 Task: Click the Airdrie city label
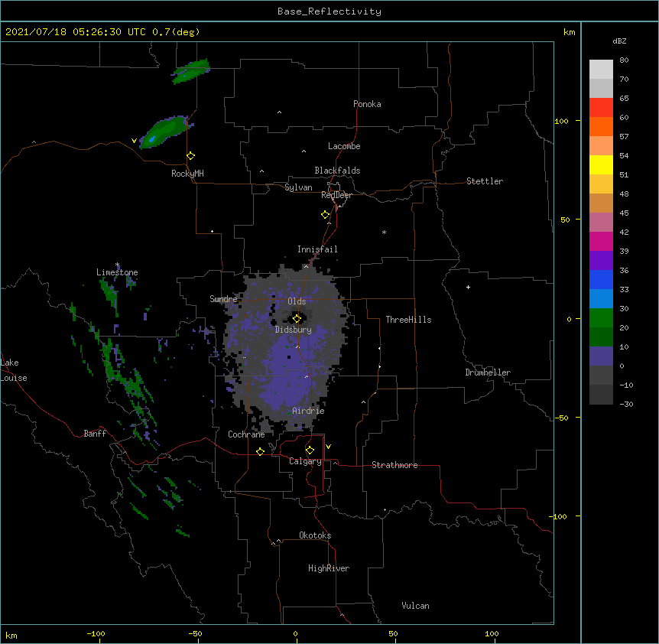(308, 411)
